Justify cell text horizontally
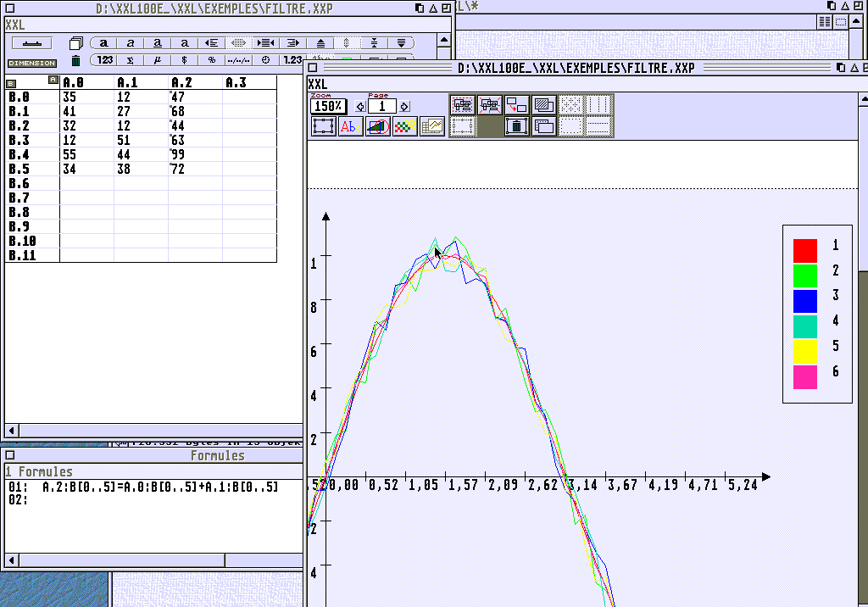The height and width of the screenshot is (607, 868). point(238,42)
